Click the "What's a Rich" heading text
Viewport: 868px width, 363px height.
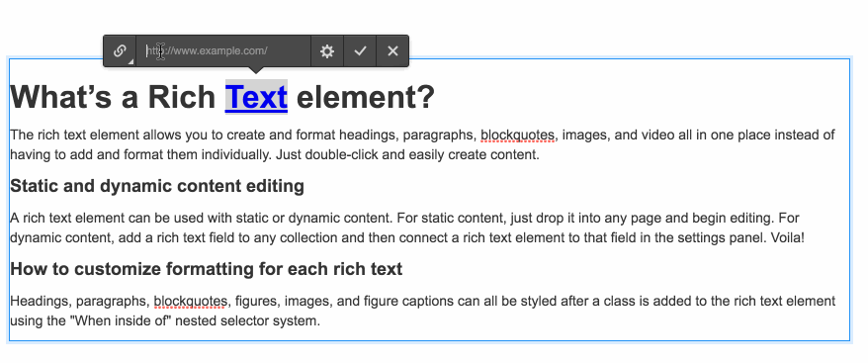[113, 97]
